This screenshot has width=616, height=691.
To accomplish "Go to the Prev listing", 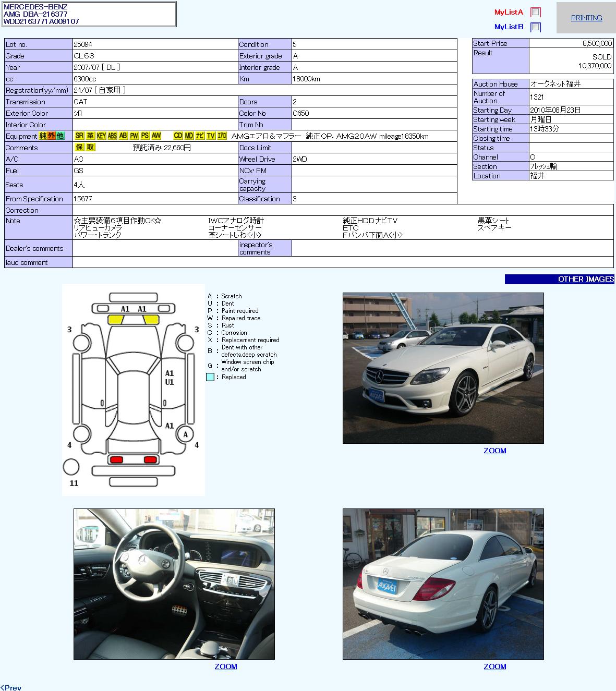I will [11, 687].
